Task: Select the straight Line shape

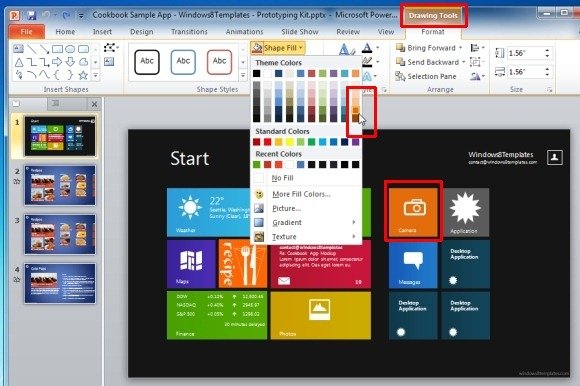Action: tap(32, 49)
